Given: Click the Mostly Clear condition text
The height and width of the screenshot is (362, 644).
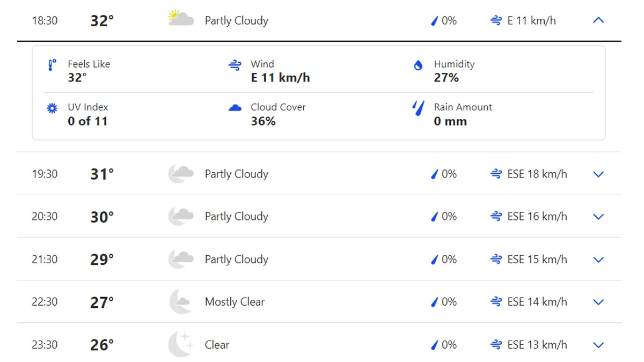Looking at the screenshot, I should pos(235,302).
